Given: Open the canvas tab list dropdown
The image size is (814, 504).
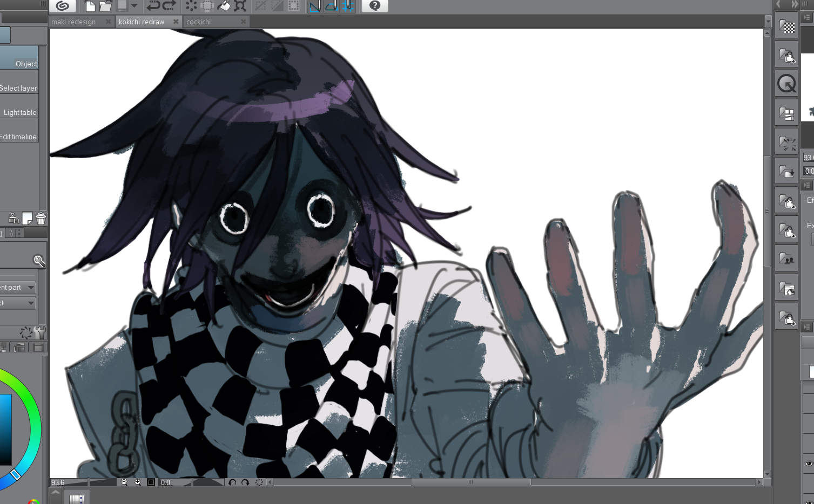Looking at the screenshot, I should (768, 22).
